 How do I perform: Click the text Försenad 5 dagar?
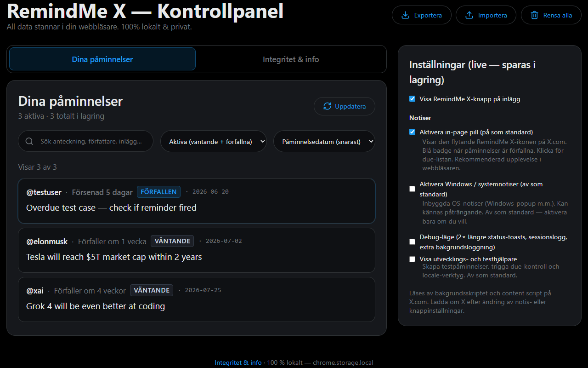(x=102, y=192)
